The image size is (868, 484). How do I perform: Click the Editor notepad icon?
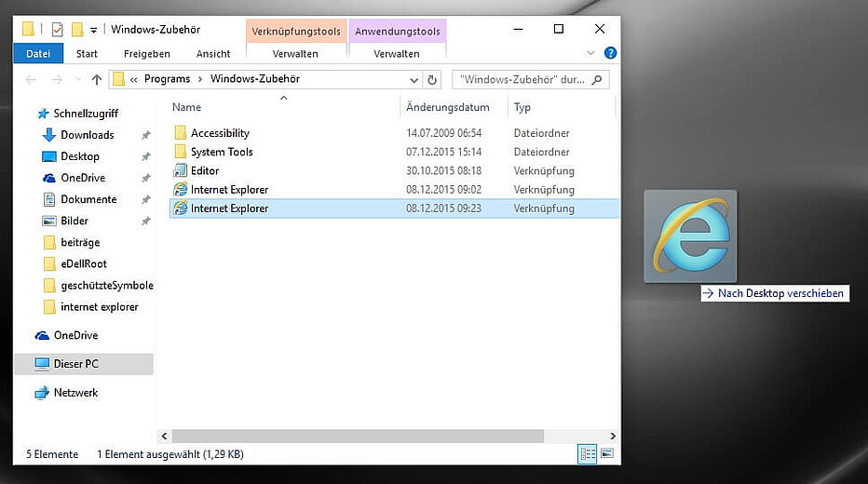[x=180, y=170]
